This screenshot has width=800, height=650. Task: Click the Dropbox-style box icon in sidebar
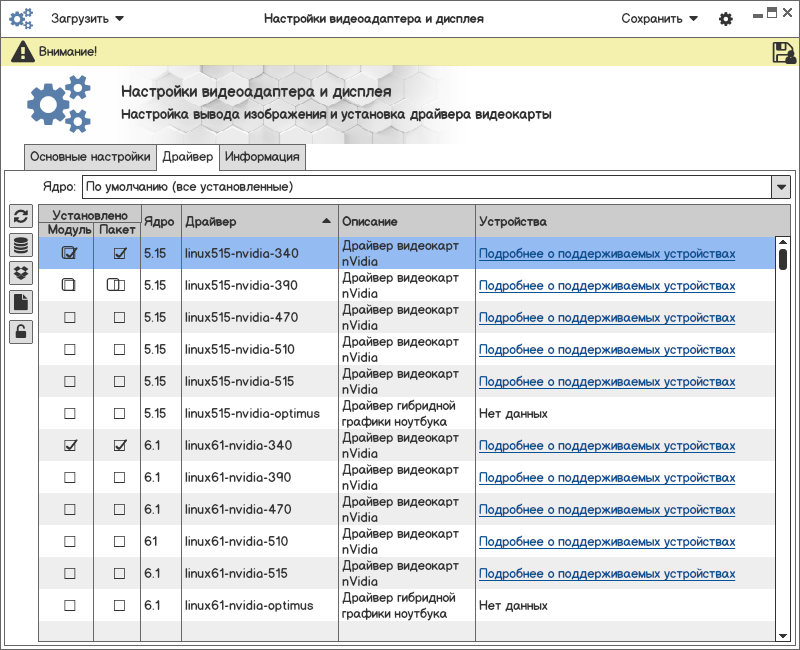(x=20, y=273)
